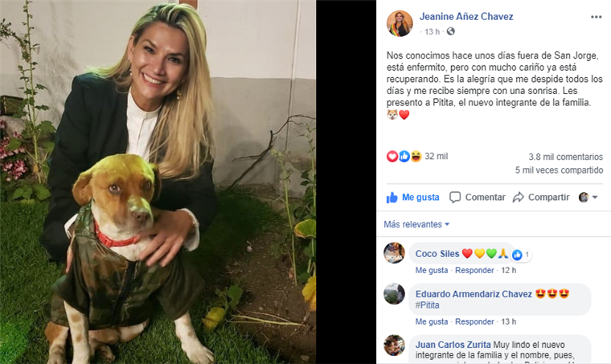This screenshot has width=611, height=364.
Task: Click the haha reaction emoji icon
Action: pyautogui.click(x=416, y=157)
